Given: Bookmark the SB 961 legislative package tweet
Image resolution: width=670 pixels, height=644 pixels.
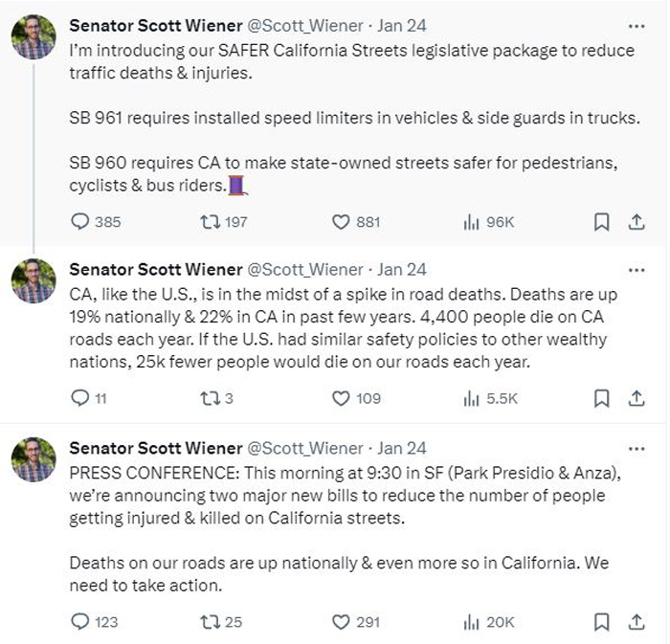Looking at the screenshot, I should coord(602,222).
